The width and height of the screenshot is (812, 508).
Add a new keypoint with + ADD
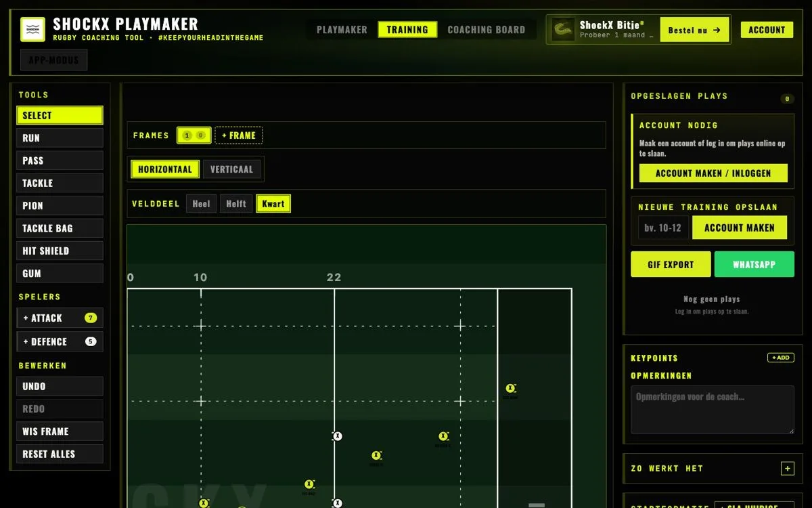point(781,358)
